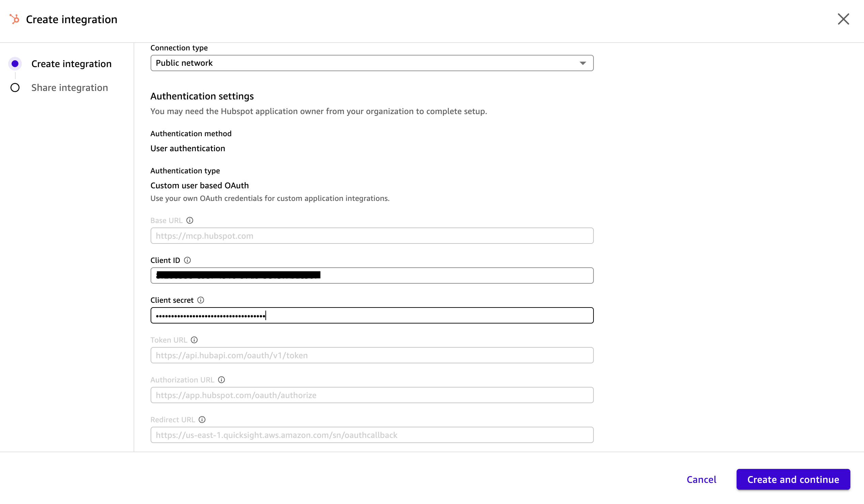Click the Authorization URL info icon
This screenshot has width=864, height=504.
(x=221, y=380)
